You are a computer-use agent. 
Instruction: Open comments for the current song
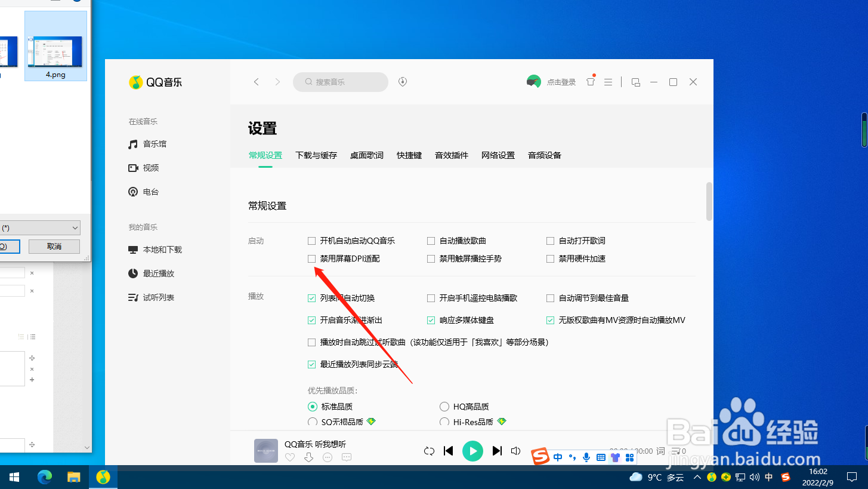[347, 457]
